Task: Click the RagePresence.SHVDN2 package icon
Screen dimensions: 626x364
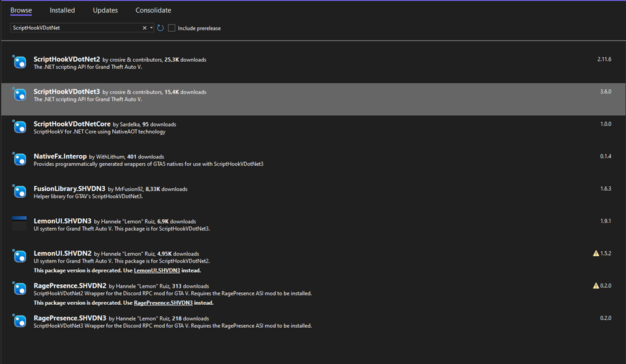Action: click(19, 289)
